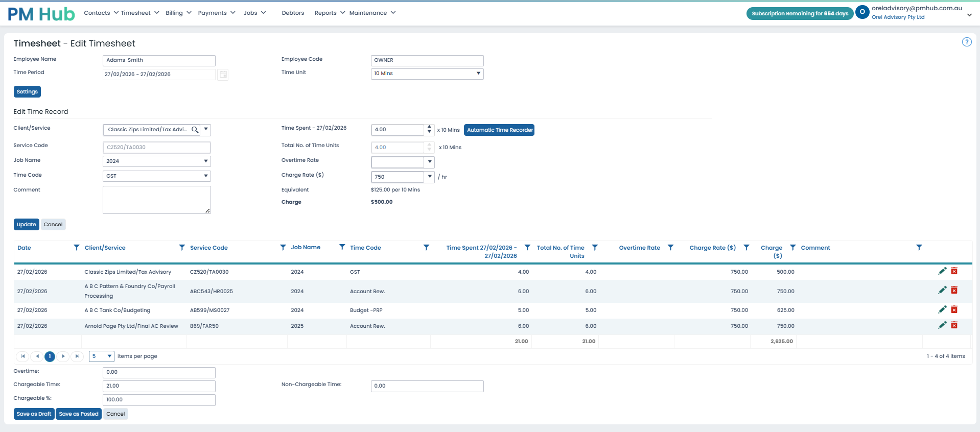Click the Orel Advisory Pty Ltd link
Image resolution: width=980 pixels, height=432 pixels.
pyautogui.click(x=898, y=17)
